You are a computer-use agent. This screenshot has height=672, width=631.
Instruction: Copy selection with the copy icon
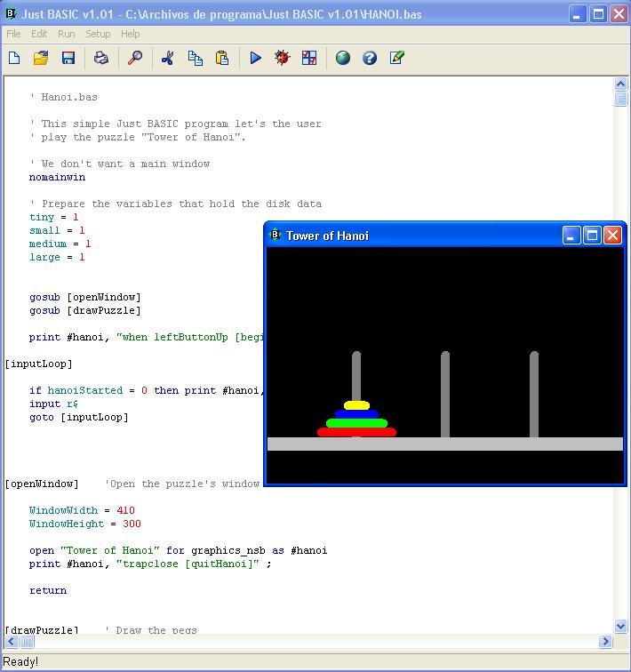tap(196, 58)
